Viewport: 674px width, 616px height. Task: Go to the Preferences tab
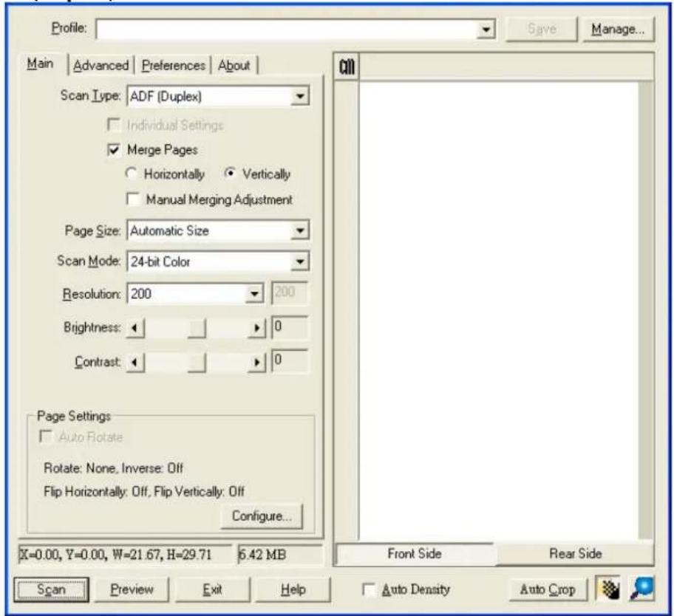173,66
